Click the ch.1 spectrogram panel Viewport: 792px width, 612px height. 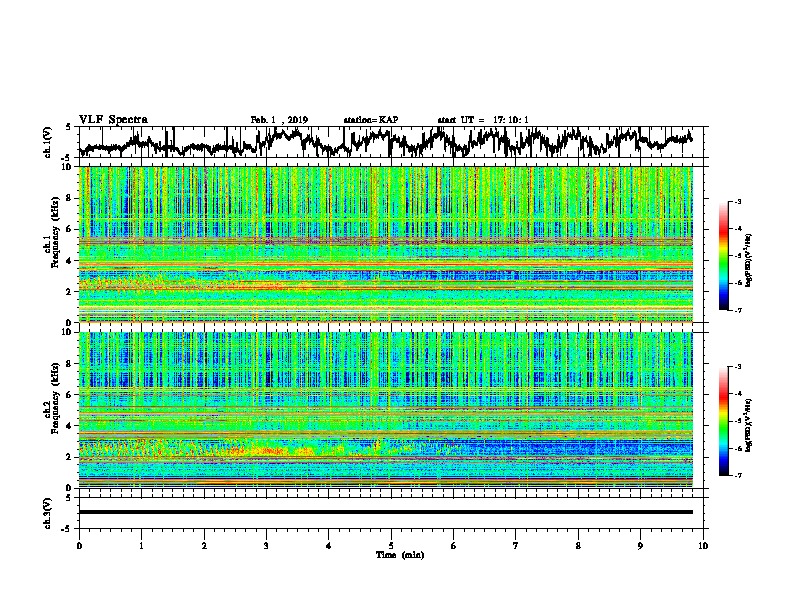tap(386, 244)
